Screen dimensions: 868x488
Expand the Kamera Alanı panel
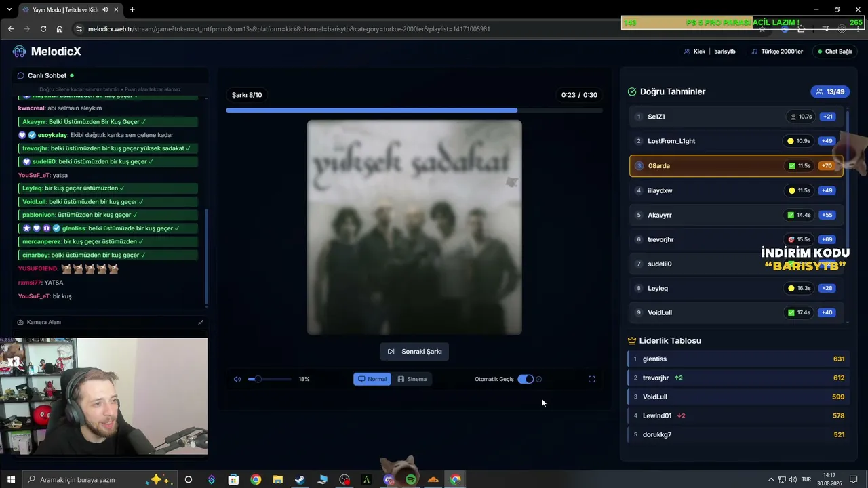point(200,322)
